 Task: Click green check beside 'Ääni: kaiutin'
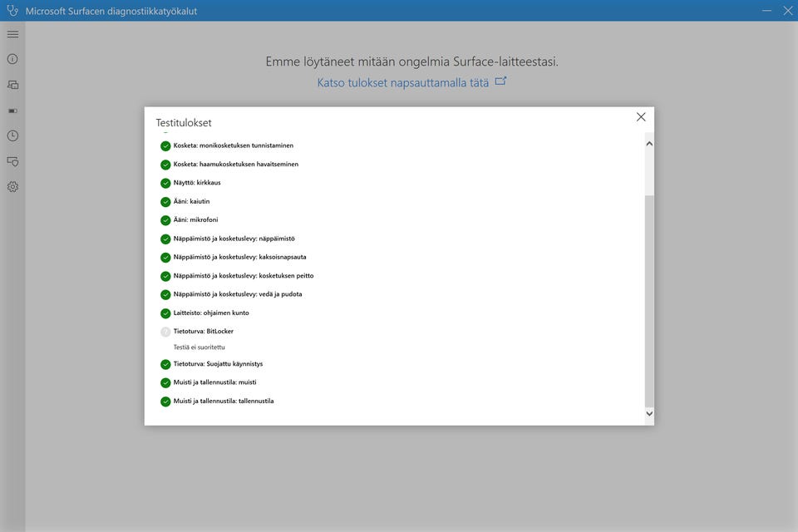pyautogui.click(x=165, y=202)
